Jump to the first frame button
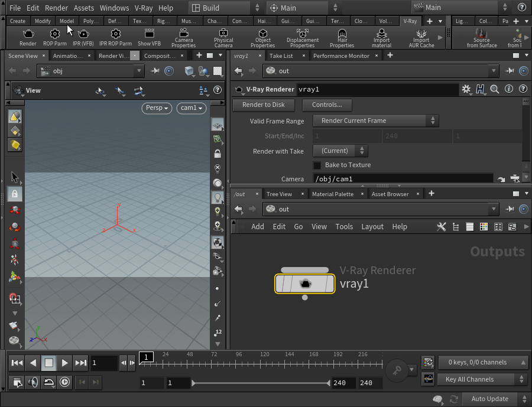The width and height of the screenshot is (532, 407). 17,363
